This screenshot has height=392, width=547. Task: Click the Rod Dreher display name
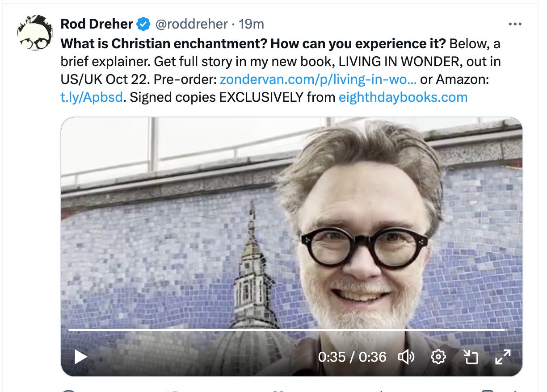click(97, 24)
